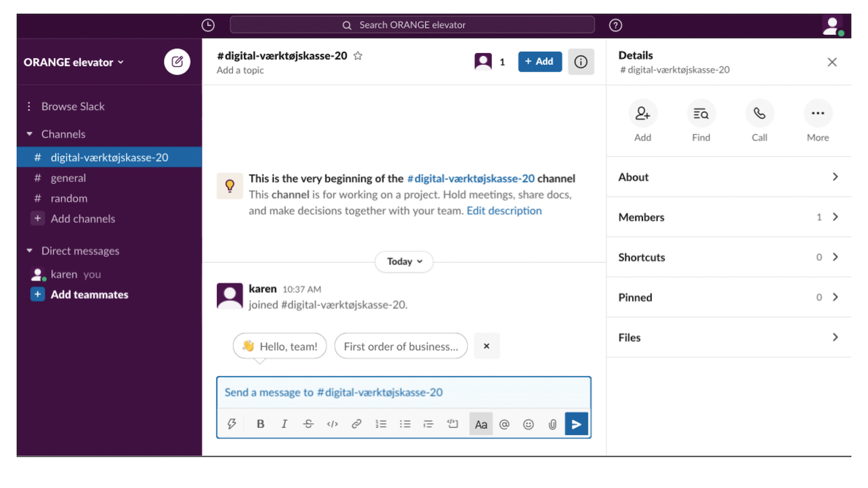The image size is (868, 488).
Task: Toggle italic formatting in the message box
Action: [284, 424]
